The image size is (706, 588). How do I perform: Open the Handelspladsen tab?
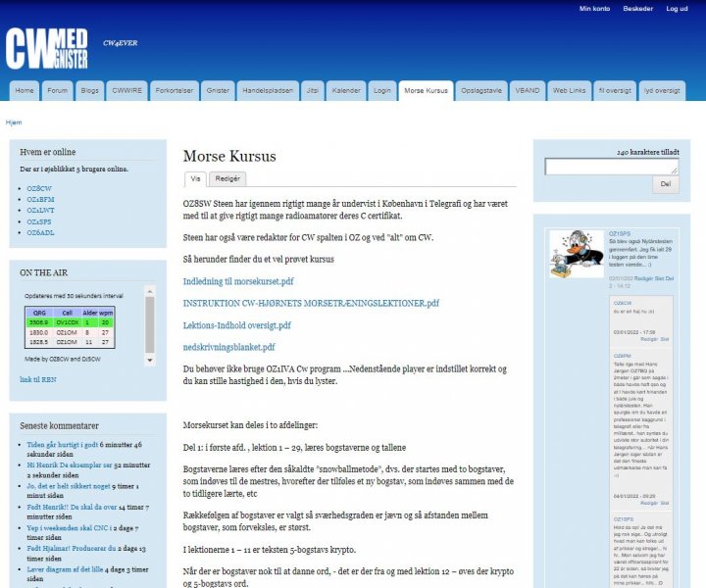click(x=268, y=91)
